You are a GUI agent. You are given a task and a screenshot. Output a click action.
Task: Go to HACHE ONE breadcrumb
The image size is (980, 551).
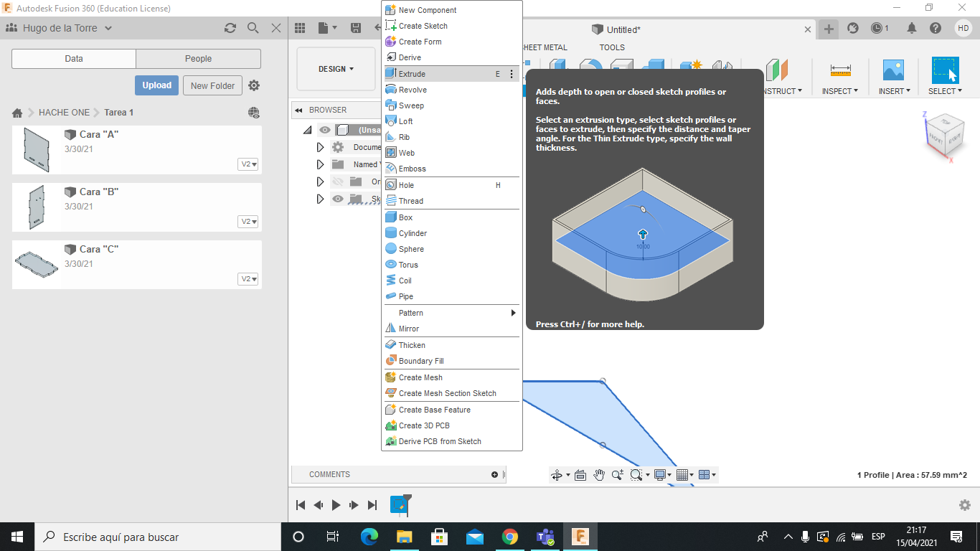[65, 113]
